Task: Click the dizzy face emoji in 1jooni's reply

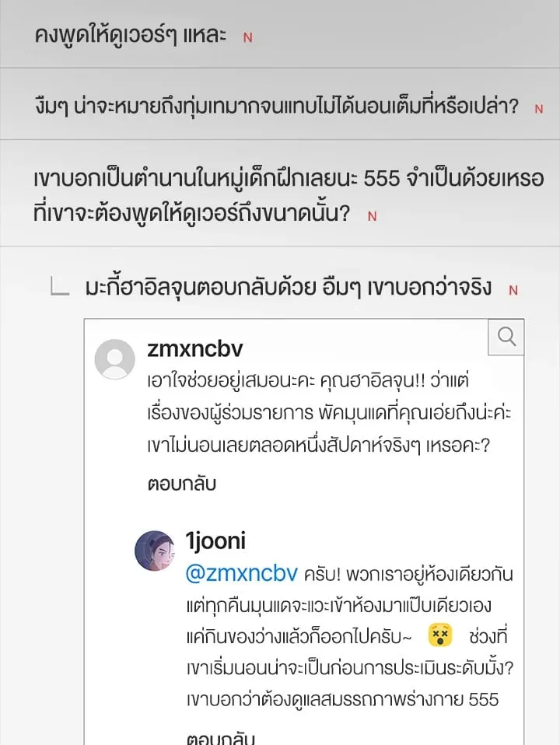Action: pyautogui.click(x=440, y=636)
